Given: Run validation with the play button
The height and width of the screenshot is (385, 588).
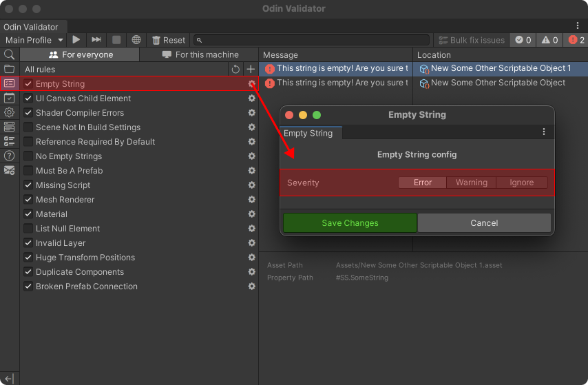Looking at the screenshot, I should coord(76,40).
